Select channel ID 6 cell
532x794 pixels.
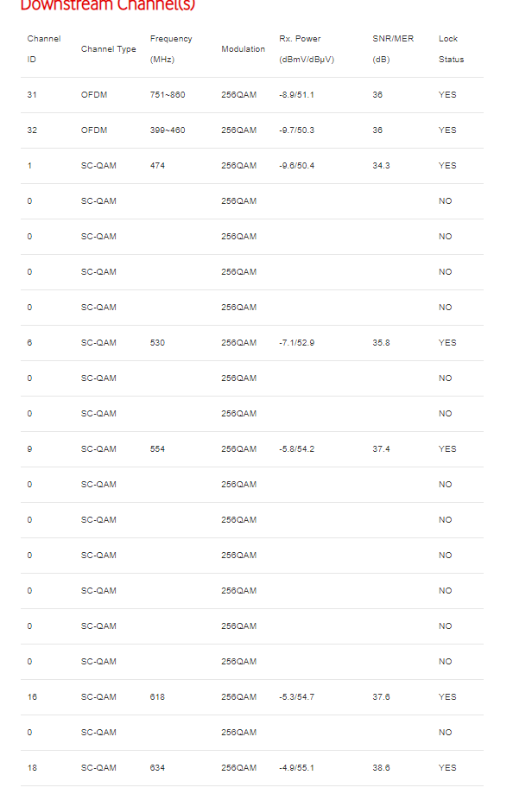click(x=29, y=343)
